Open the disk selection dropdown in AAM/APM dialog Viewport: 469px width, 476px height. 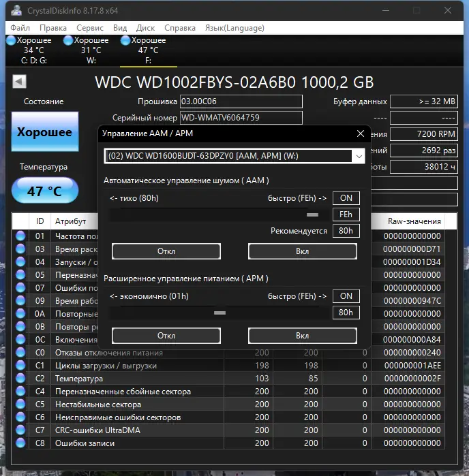pos(359,157)
